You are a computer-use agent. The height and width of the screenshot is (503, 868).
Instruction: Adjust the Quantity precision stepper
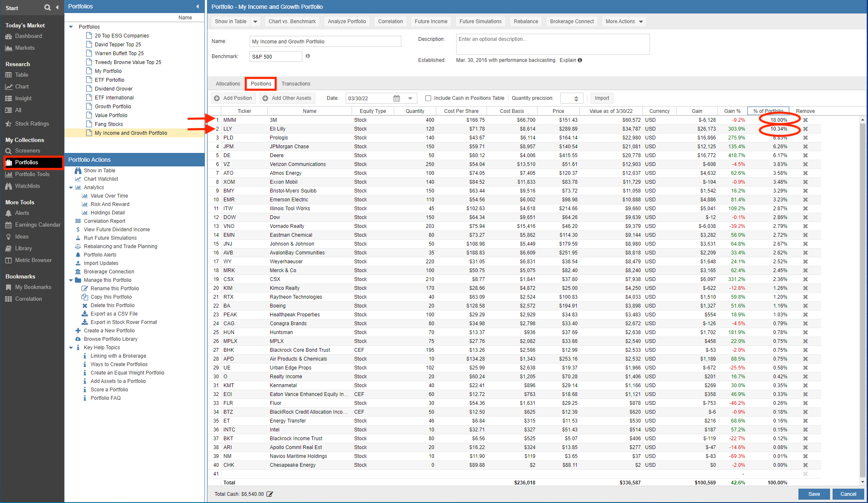pos(576,98)
